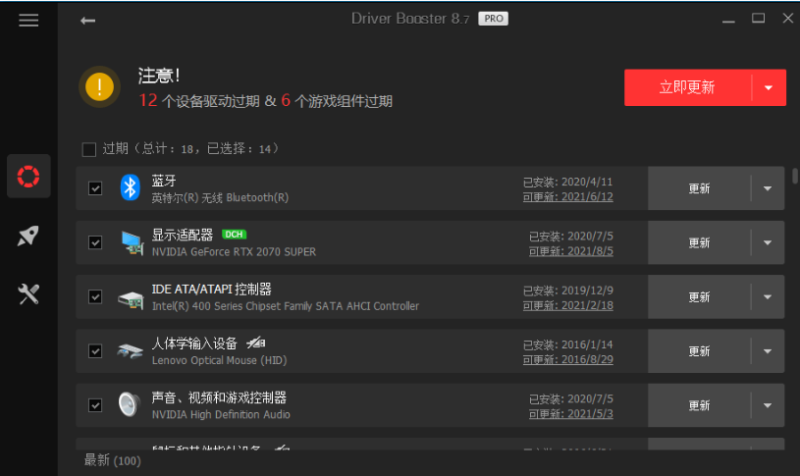Update the 蓝牙 driver
This screenshot has height=476, width=800.
pyautogui.click(x=699, y=188)
